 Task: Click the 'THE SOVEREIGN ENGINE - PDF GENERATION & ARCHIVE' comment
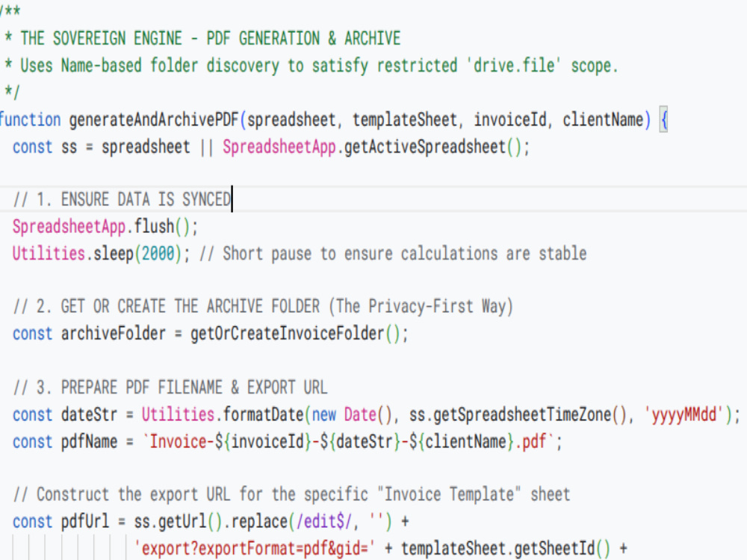(210, 38)
